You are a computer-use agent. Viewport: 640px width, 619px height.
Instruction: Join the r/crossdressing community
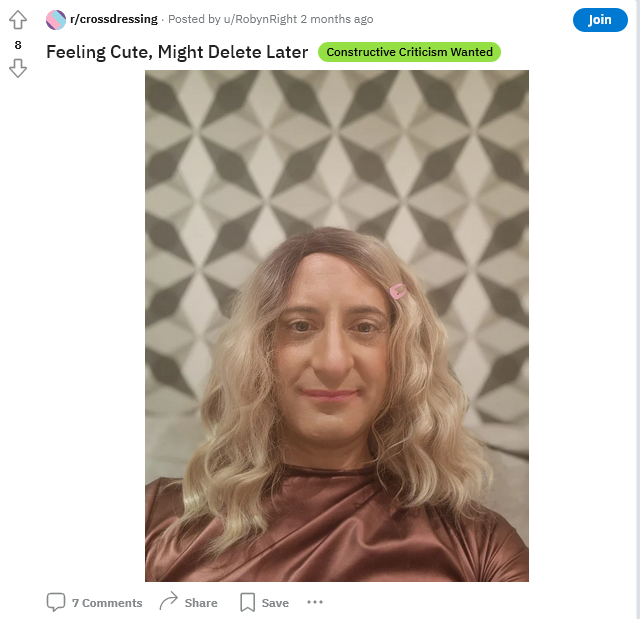coord(600,20)
